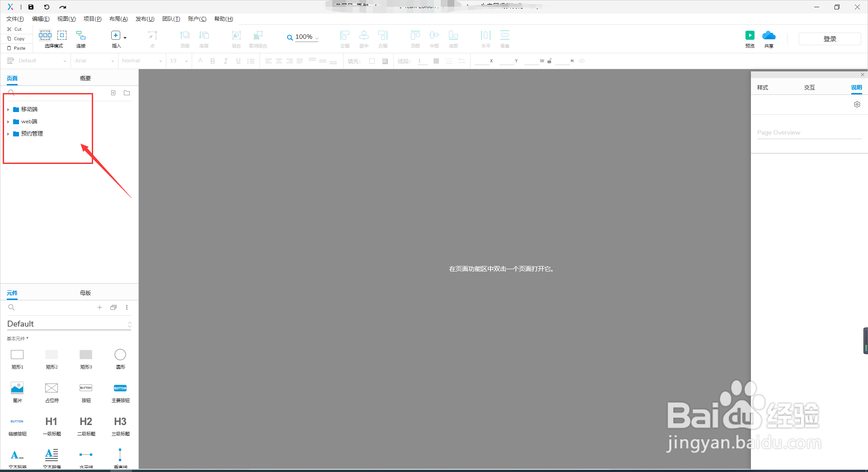Image resolution: width=868 pixels, height=472 pixels.
Task: Click the 共享 cloud share icon
Action: pyautogui.click(x=769, y=35)
